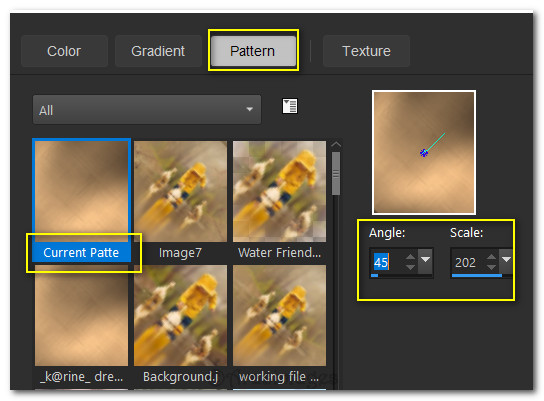Select the Pattern tab

click(x=253, y=51)
